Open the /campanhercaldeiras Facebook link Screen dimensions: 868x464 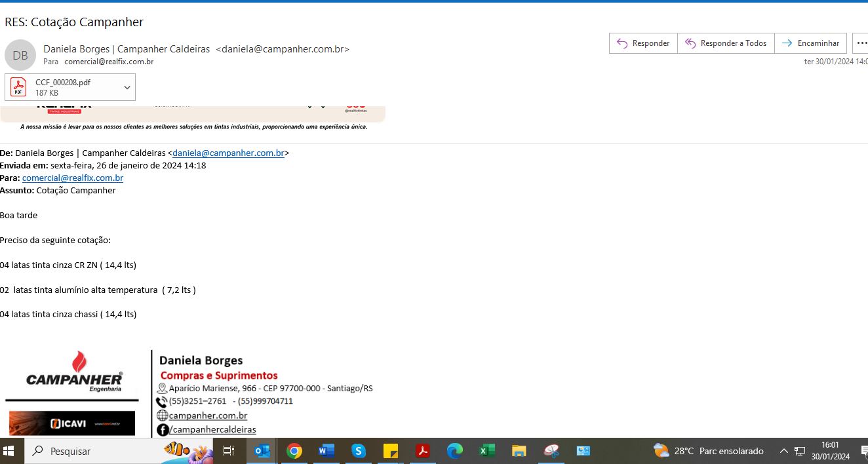tap(212, 429)
